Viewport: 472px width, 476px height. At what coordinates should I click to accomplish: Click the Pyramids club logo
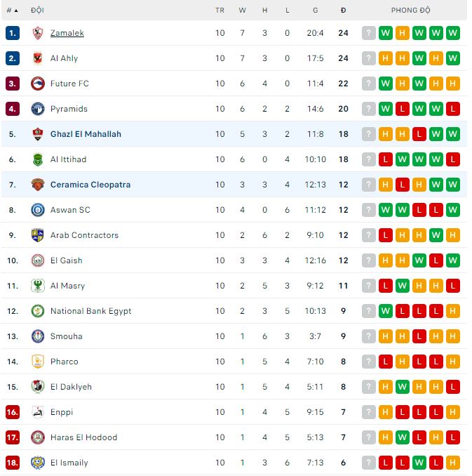pos(37,109)
